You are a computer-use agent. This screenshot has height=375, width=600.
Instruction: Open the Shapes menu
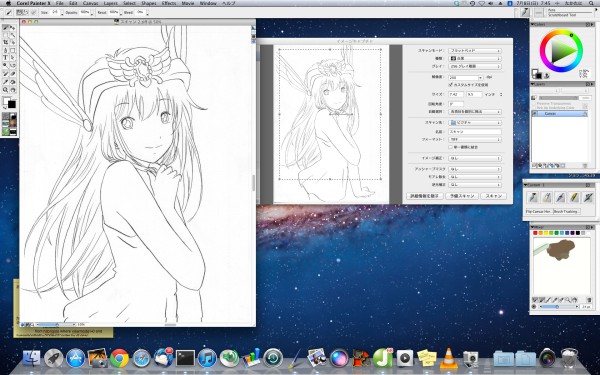[x=148, y=3]
